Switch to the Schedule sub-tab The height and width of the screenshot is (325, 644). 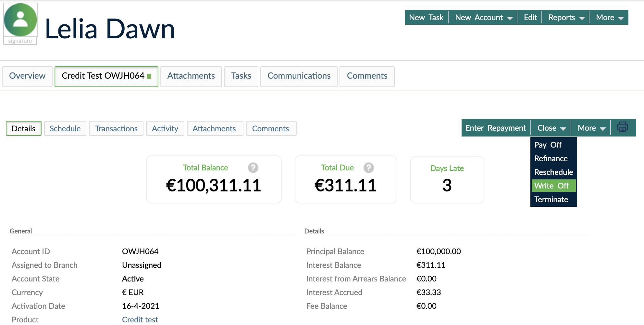point(65,128)
